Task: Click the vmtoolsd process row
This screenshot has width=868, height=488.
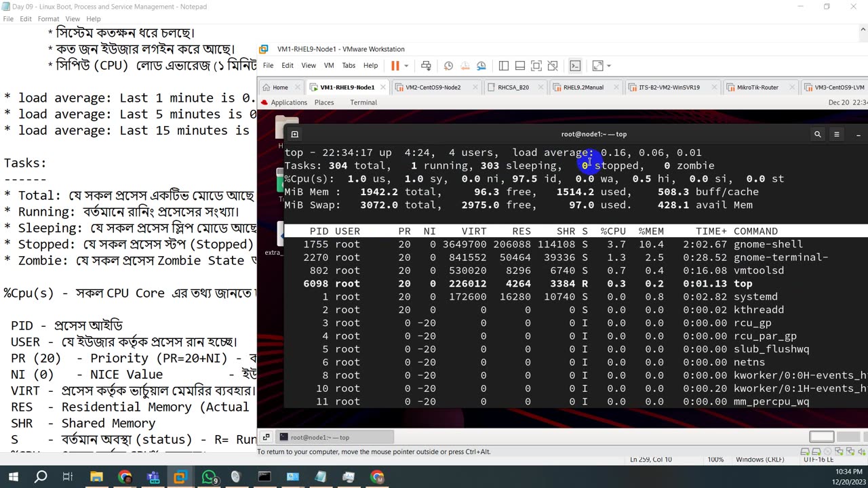Action: (575, 270)
